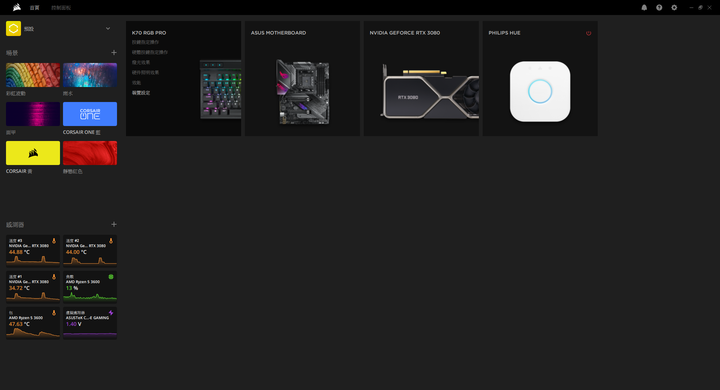The image size is (720, 390).
Task: Click the CORSAIR 黃 scene label
Action: pos(19,171)
